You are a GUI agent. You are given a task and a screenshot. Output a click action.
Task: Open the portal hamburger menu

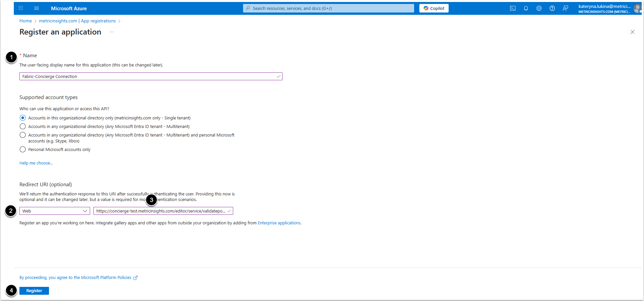pyautogui.click(x=37, y=8)
